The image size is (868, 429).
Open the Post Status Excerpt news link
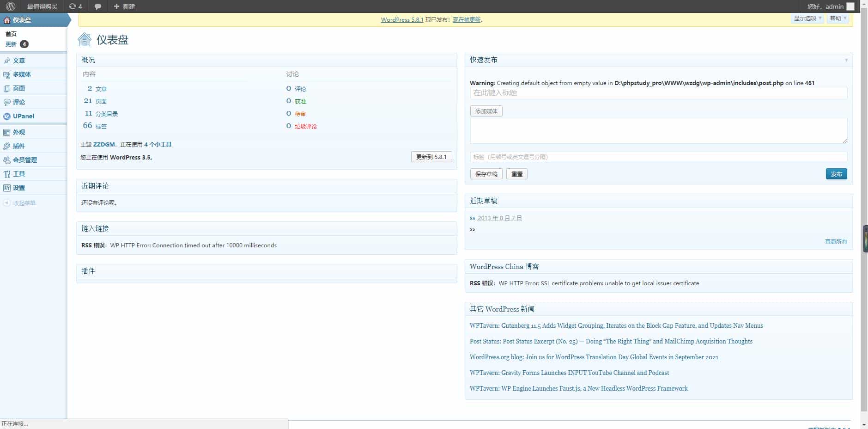tap(611, 341)
